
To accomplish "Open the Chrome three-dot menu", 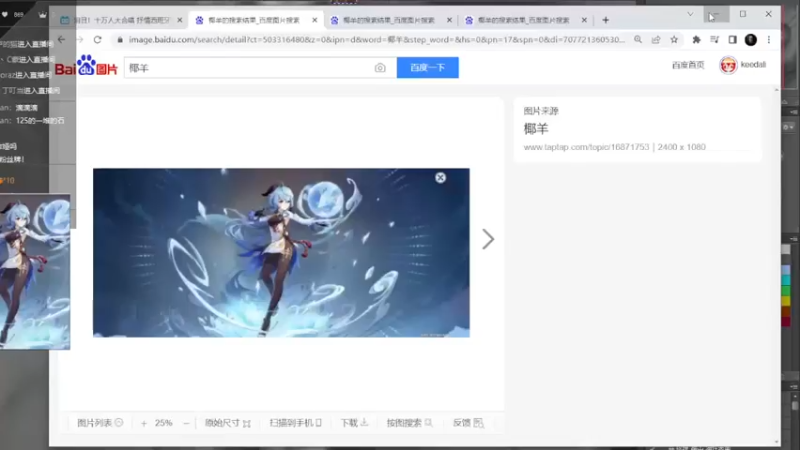I will click(769, 40).
